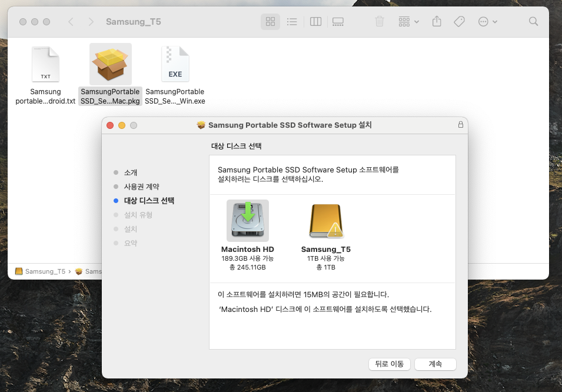
Task: Switch Finder to column view
Action: click(315, 22)
